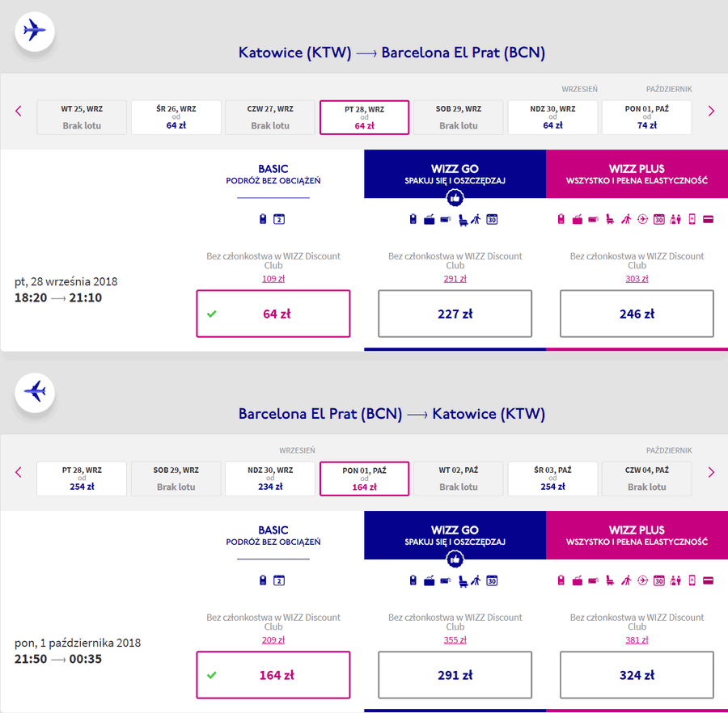Click thumbs-up badge on outbound WIZZ GO
The height and width of the screenshot is (713, 728).
pos(455,198)
